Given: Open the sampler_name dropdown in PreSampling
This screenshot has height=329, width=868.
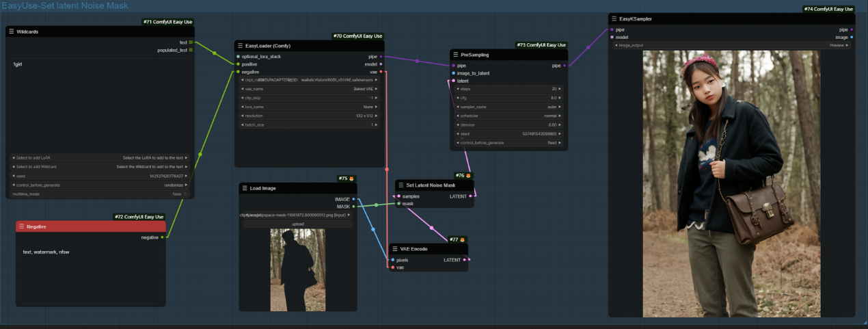Looking at the screenshot, I should [508, 107].
